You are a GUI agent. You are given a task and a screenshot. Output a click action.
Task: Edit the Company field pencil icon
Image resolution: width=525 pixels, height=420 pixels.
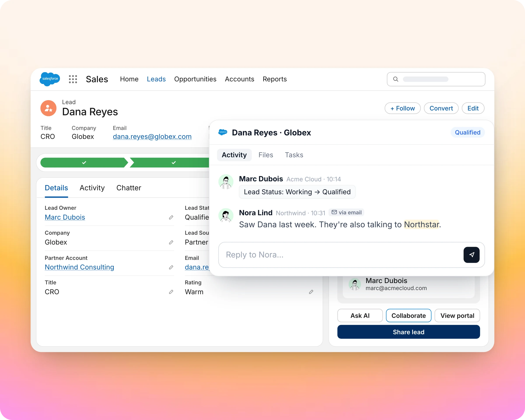click(x=171, y=242)
